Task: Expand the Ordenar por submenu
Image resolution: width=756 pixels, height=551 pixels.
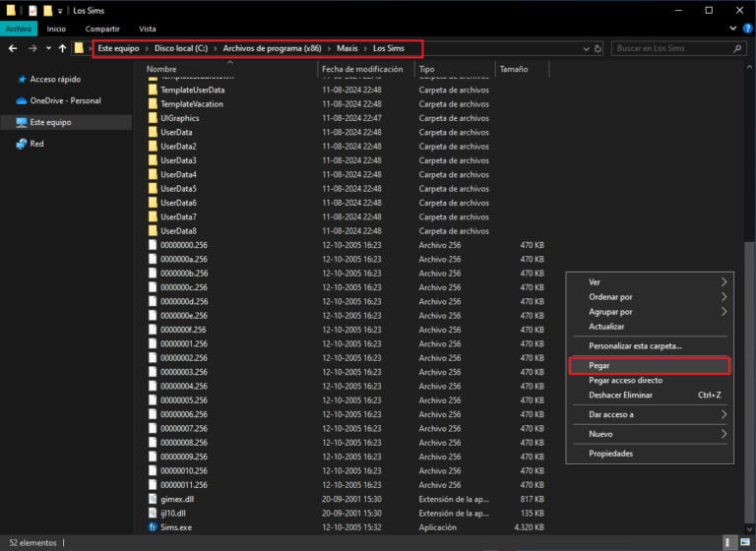Action: [x=650, y=297]
